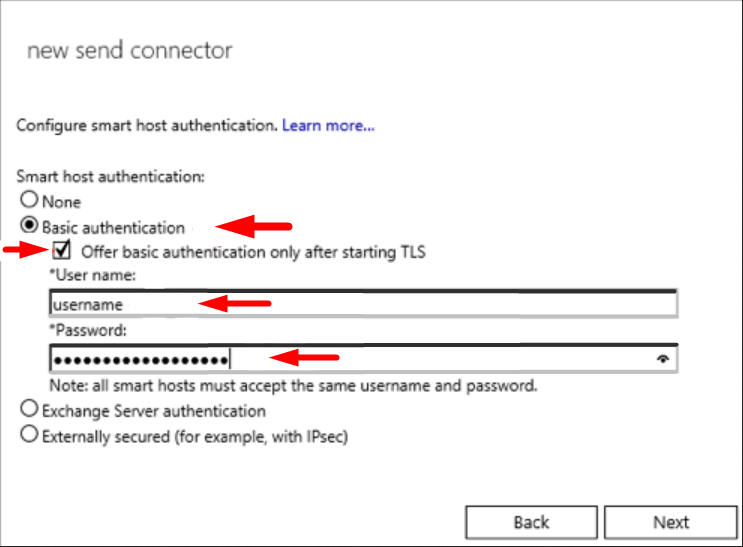Go to the previous step with Back
743x547 pixels.
coord(531,522)
